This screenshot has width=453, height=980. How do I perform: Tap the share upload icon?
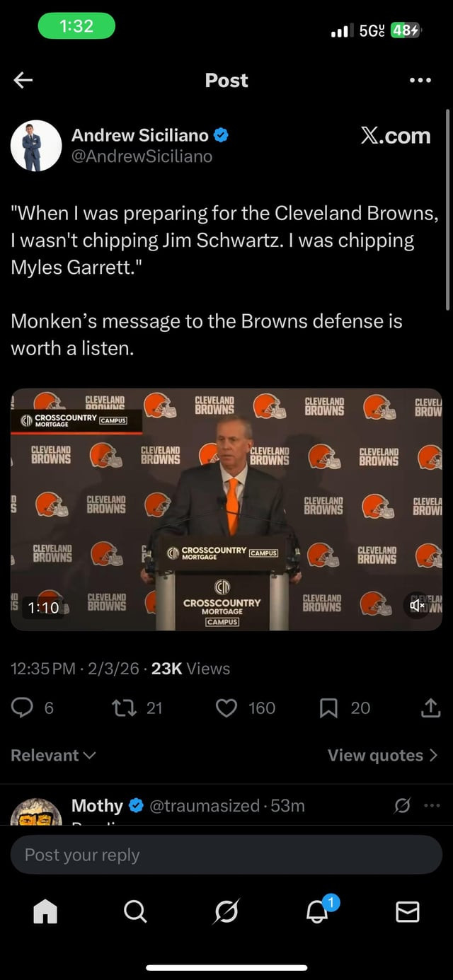tap(430, 708)
